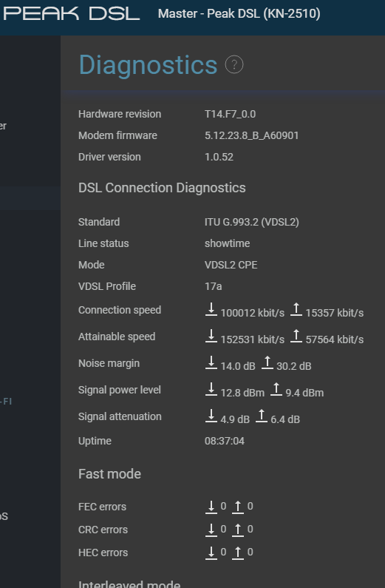
Task: Click the HEC errors download arrow icon
Action: [x=211, y=552]
